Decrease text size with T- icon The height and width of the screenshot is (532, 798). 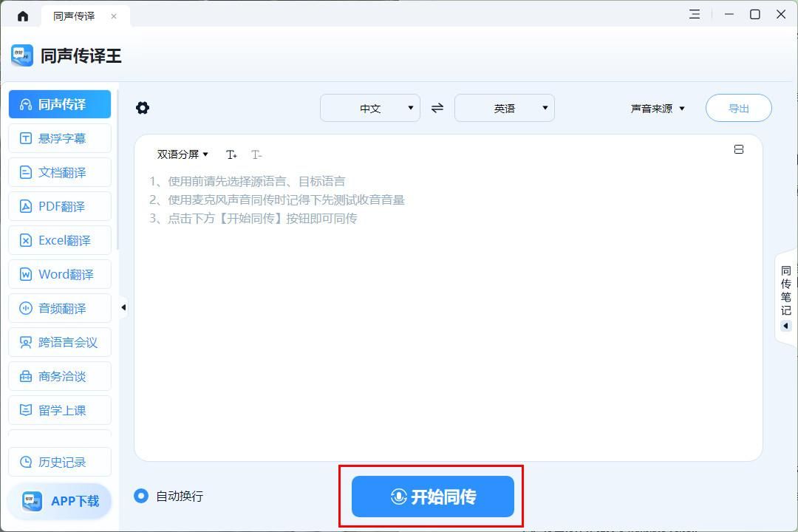pyautogui.click(x=256, y=154)
